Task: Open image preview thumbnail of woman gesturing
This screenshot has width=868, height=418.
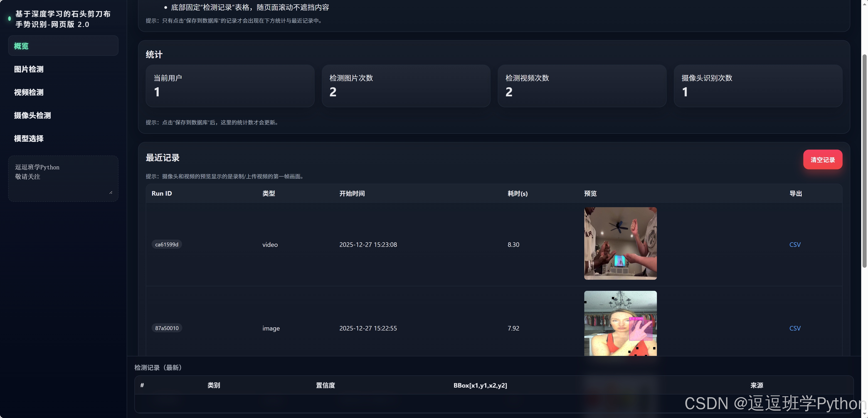Action: pyautogui.click(x=620, y=323)
